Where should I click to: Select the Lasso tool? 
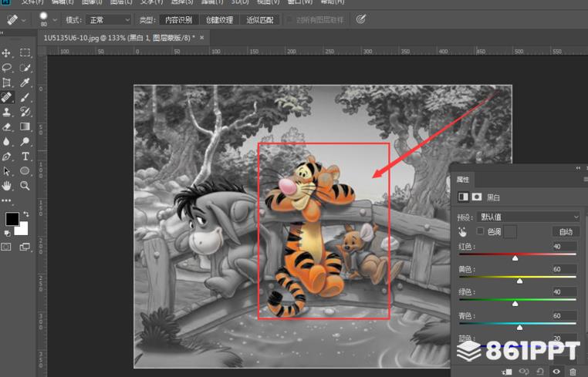coord(6,67)
